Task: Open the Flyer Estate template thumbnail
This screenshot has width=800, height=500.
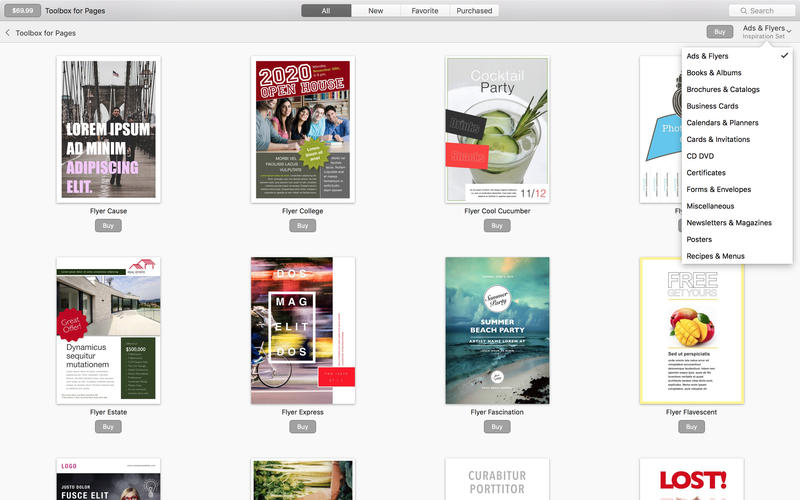Action: [x=109, y=331]
